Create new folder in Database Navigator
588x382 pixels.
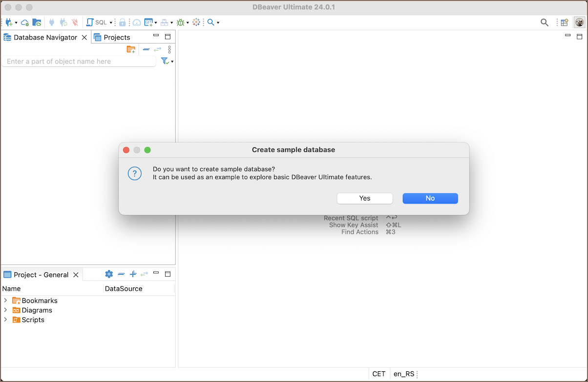[x=131, y=49]
